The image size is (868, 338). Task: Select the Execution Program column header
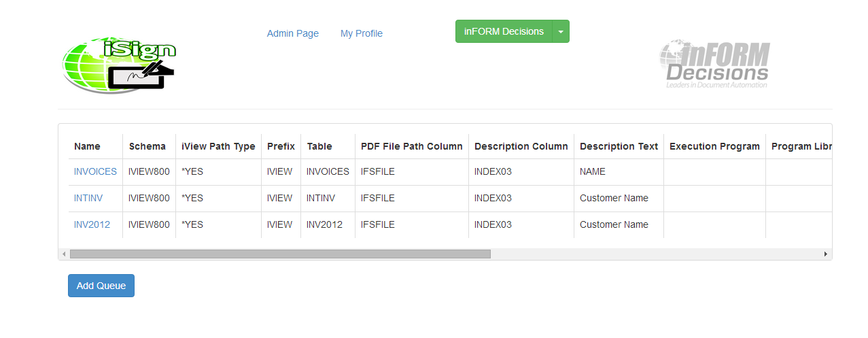(714, 146)
